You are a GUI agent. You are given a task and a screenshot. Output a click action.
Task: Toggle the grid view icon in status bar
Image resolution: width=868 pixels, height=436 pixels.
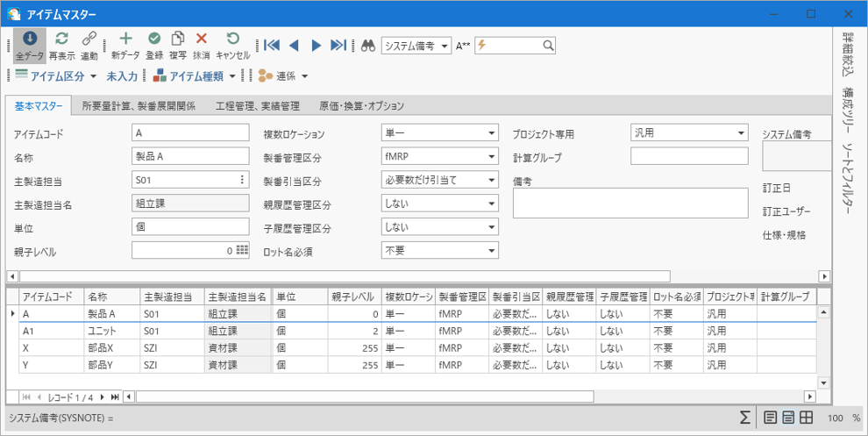point(807,418)
